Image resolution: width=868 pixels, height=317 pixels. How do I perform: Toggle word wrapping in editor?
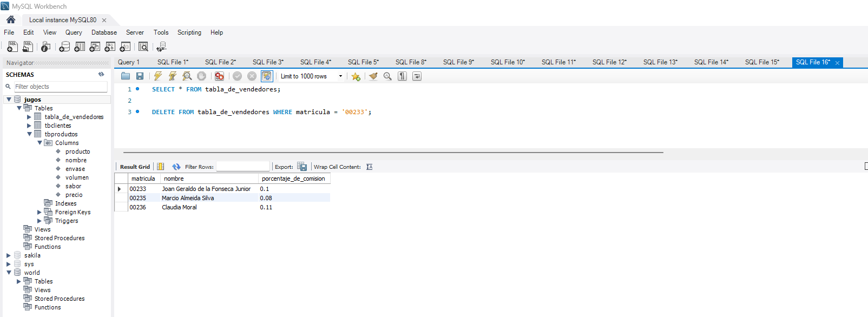coord(417,76)
